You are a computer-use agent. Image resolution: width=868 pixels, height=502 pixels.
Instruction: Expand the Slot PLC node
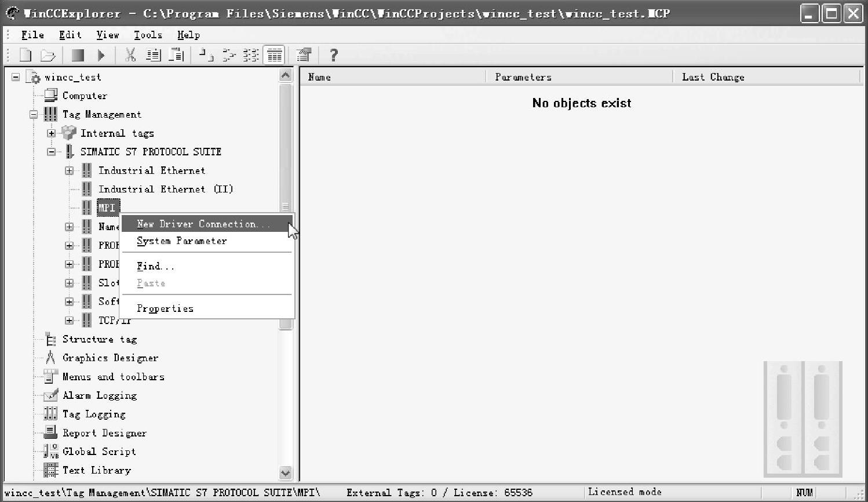pos(70,283)
